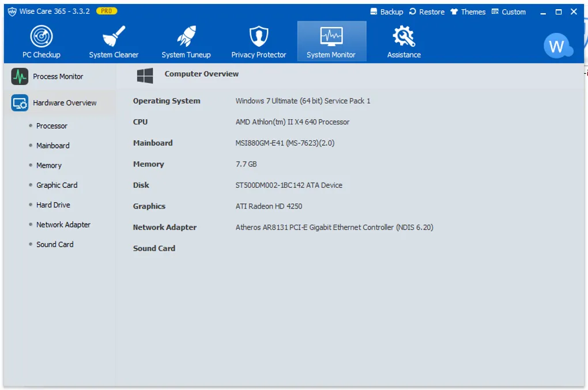Viewport: 588px width, 390px height.
Task: Open PC Checkup radar icon
Action: click(42, 37)
